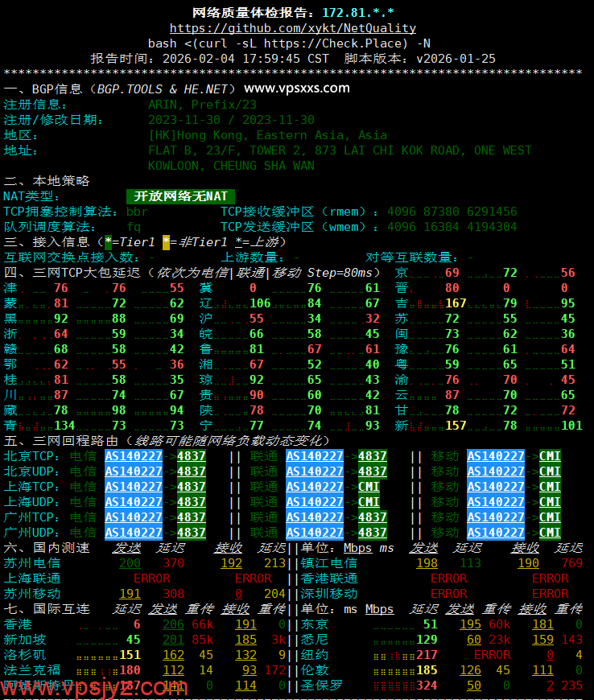Click the green 开放网络无NAT badge
The height and width of the screenshot is (700, 594).
(181, 196)
